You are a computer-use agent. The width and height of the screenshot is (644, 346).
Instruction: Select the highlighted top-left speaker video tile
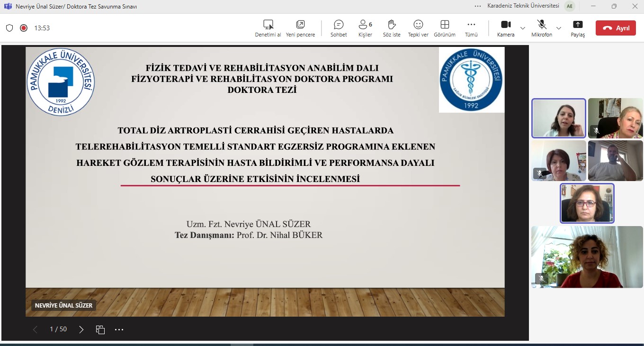click(559, 118)
